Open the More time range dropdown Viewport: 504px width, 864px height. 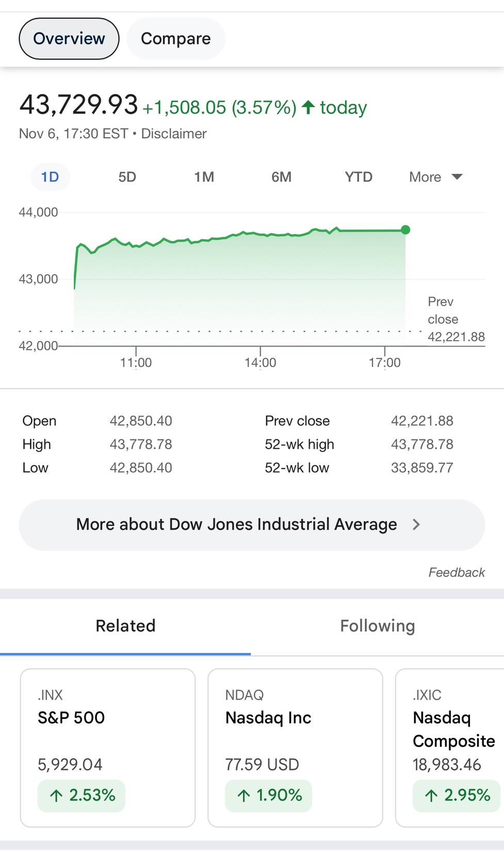(435, 177)
